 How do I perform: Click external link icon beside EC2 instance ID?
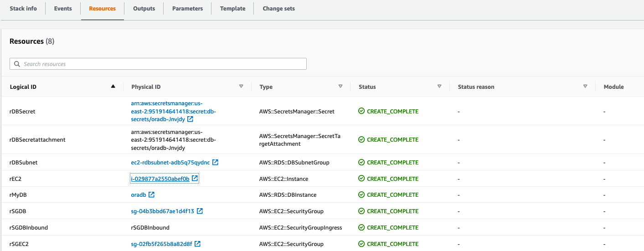tap(195, 179)
